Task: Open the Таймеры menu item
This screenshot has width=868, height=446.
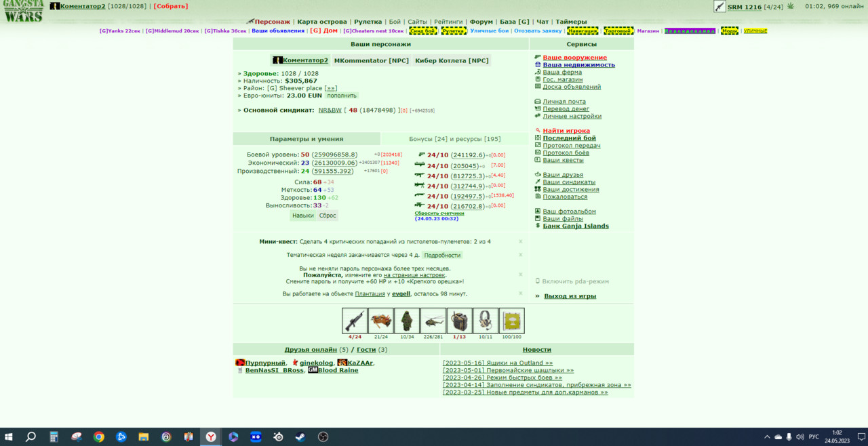Action: click(571, 22)
